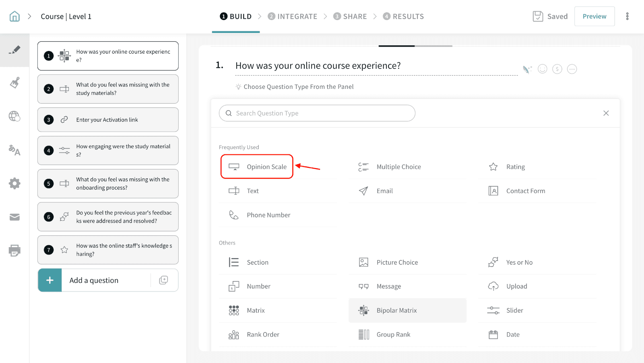Click the more options circle by question
The width and height of the screenshot is (644, 363).
pyautogui.click(x=572, y=69)
